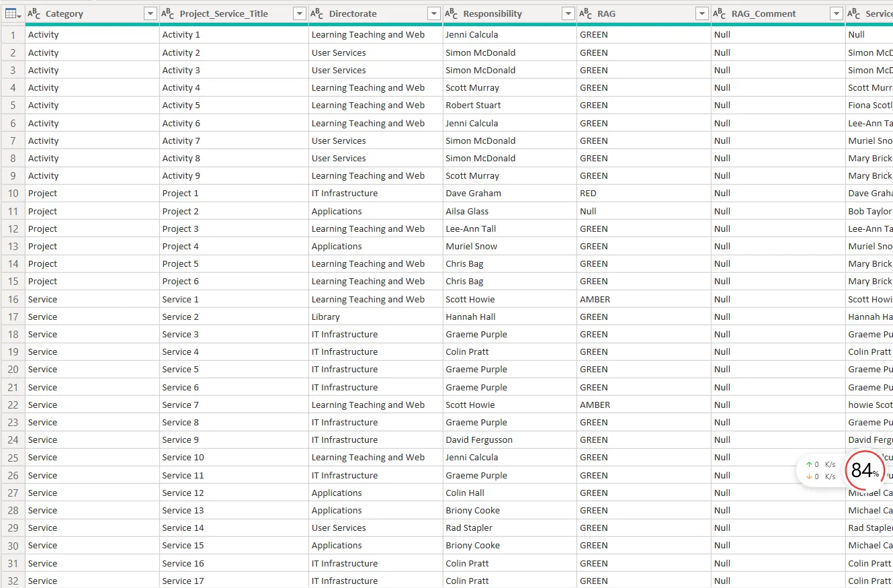This screenshot has width=893, height=588.
Task: Open the Responsibility filter dropdown
Action: pyautogui.click(x=568, y=13)
